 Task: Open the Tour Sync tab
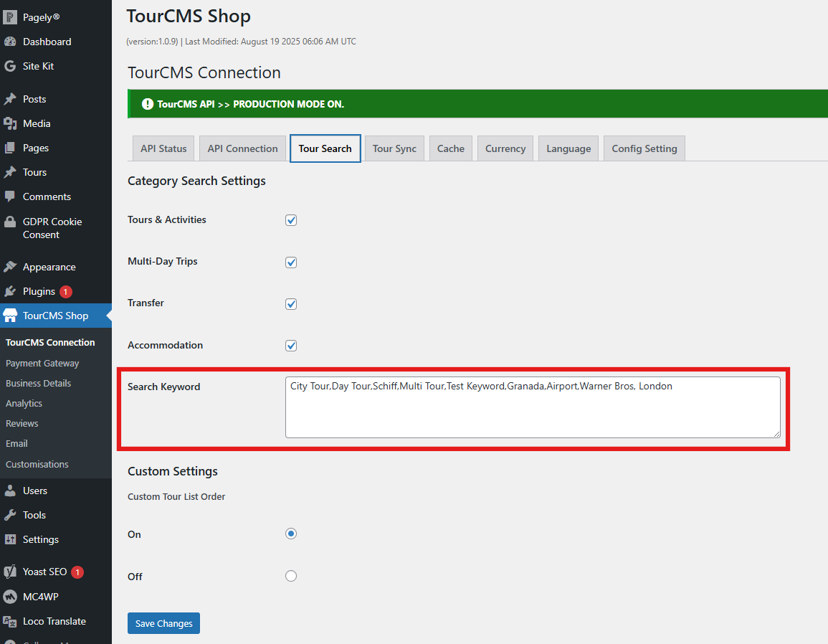click(394, 148)
